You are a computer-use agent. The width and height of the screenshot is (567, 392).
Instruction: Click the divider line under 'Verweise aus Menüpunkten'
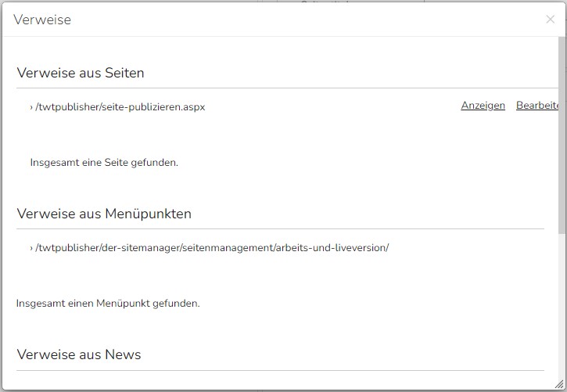[x=280, y=228]
